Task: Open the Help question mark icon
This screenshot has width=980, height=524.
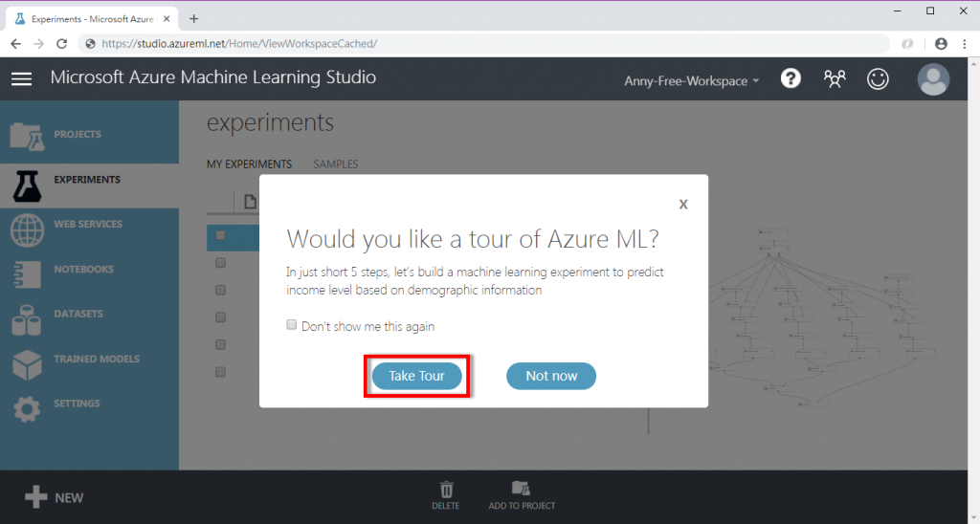Action: pos(791,78)
